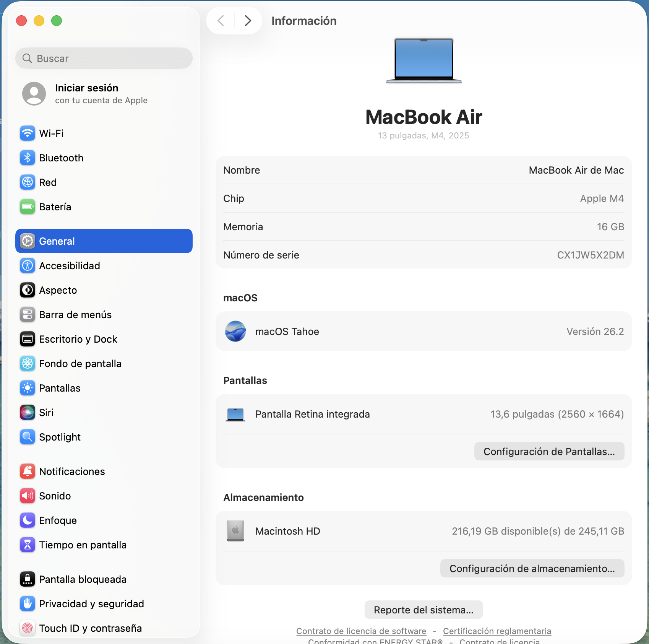Select the Accesibilidad icon
This screenshot has height=644, width=649.
28,266
